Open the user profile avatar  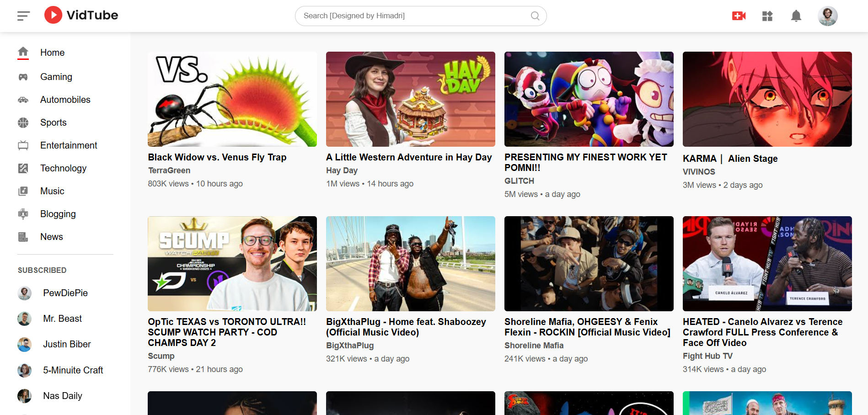point(828,16)
